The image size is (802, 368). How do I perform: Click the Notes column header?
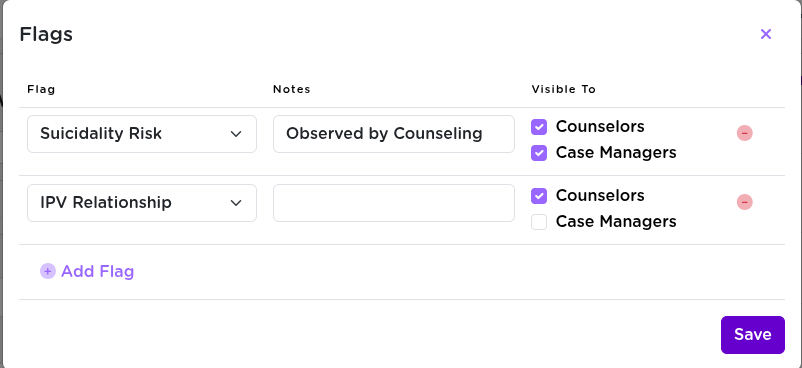pos(292,89)
